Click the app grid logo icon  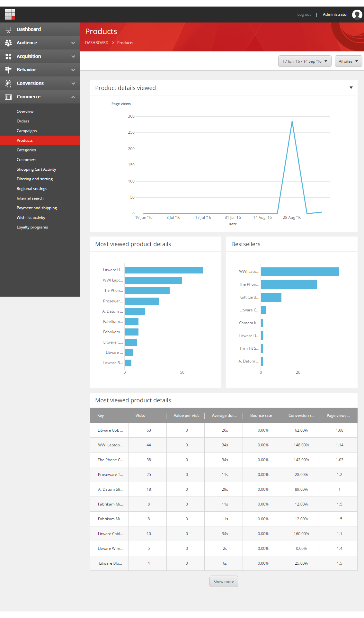10,14
